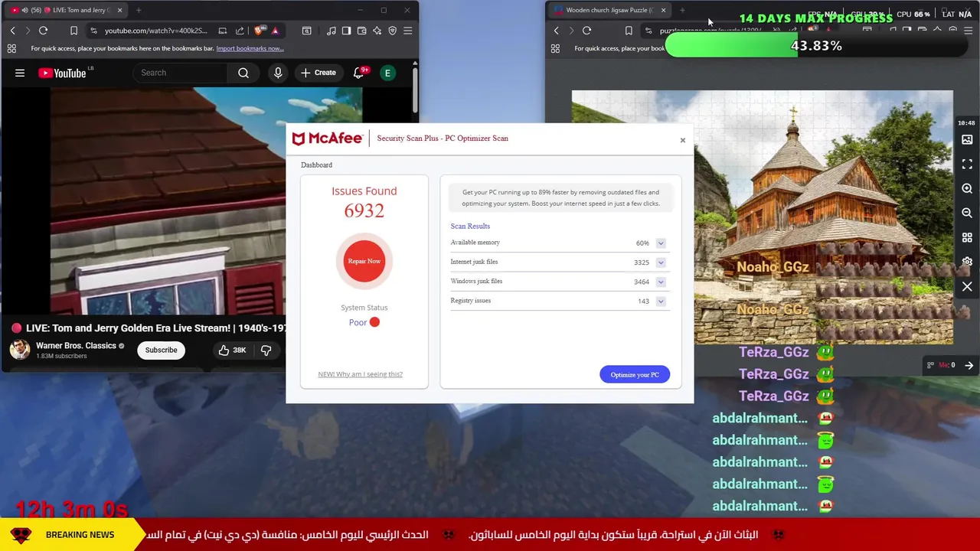Image resolution: width=980 pixels, height=551 pixels.
Task: Go back in the puzzle browser window
Action: pos(556,31)
